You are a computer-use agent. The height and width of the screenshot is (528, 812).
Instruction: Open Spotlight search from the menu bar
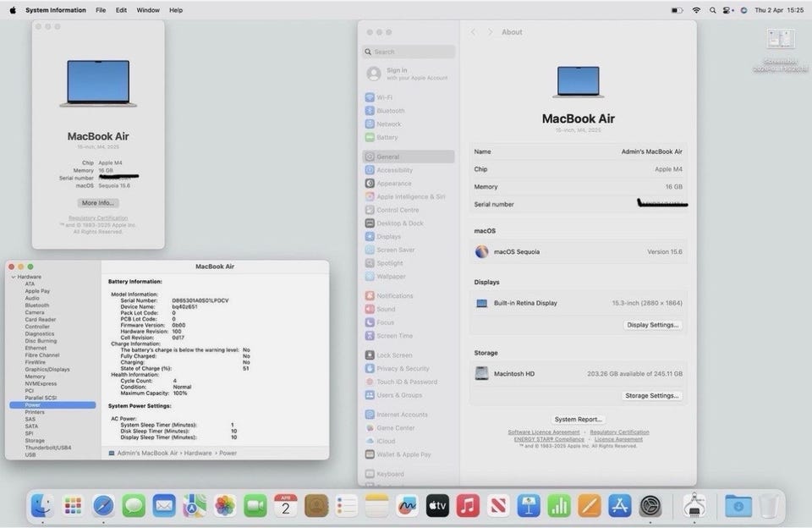712,10
